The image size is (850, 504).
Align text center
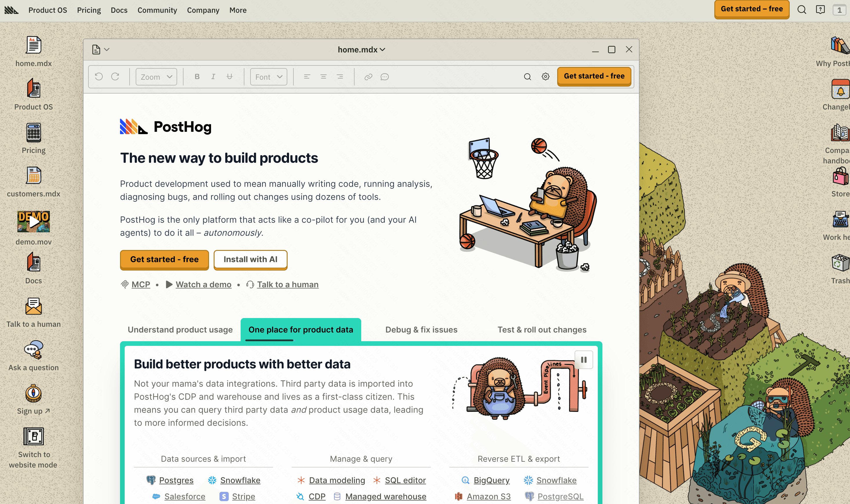pos(323,77)
